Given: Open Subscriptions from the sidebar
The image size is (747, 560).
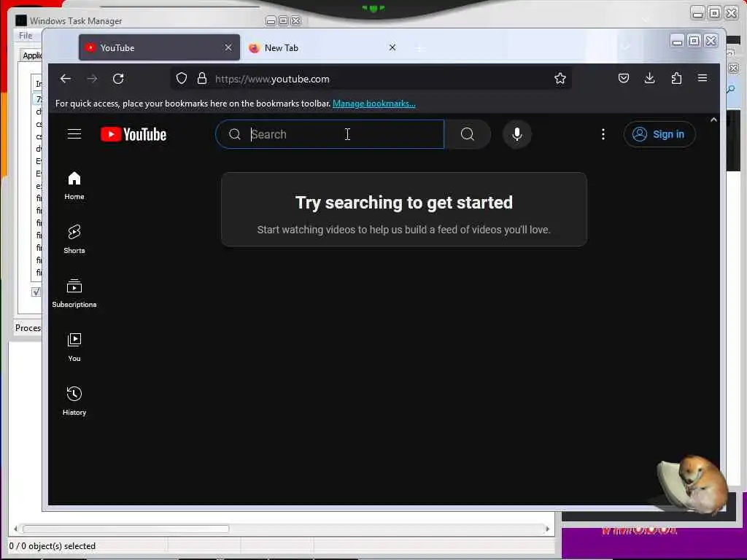Looking at the screenshot, I should coord(74,293).
